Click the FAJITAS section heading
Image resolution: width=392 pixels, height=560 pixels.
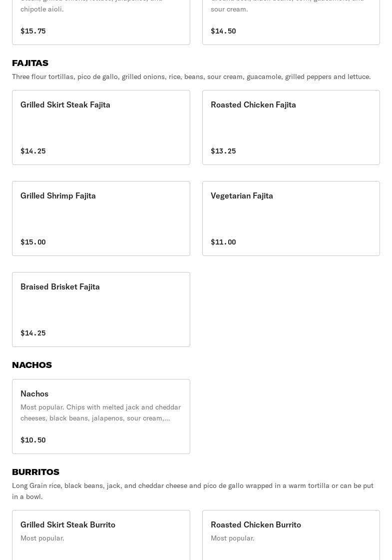(30, 63)
